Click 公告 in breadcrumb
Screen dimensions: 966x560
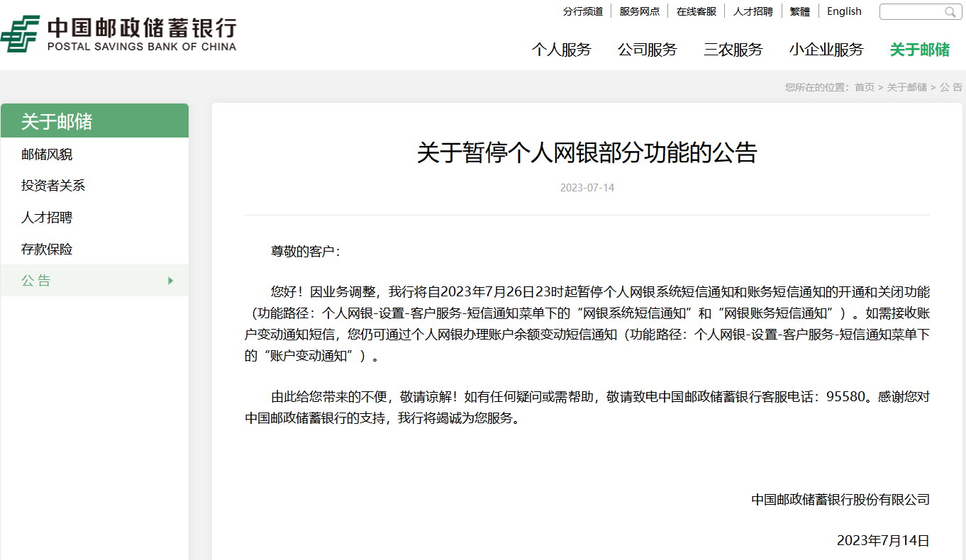[951, 87]
